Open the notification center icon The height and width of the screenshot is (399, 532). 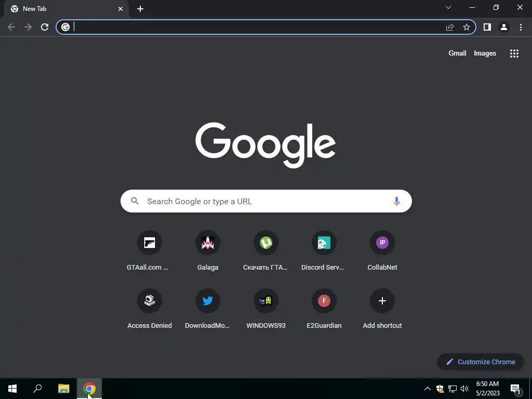[x=515, y=389]
